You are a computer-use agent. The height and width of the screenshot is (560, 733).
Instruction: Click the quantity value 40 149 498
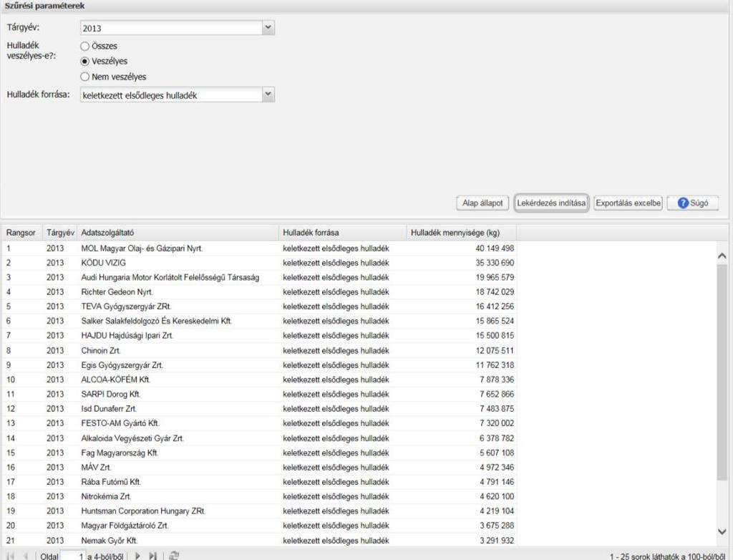click(495, 248)
